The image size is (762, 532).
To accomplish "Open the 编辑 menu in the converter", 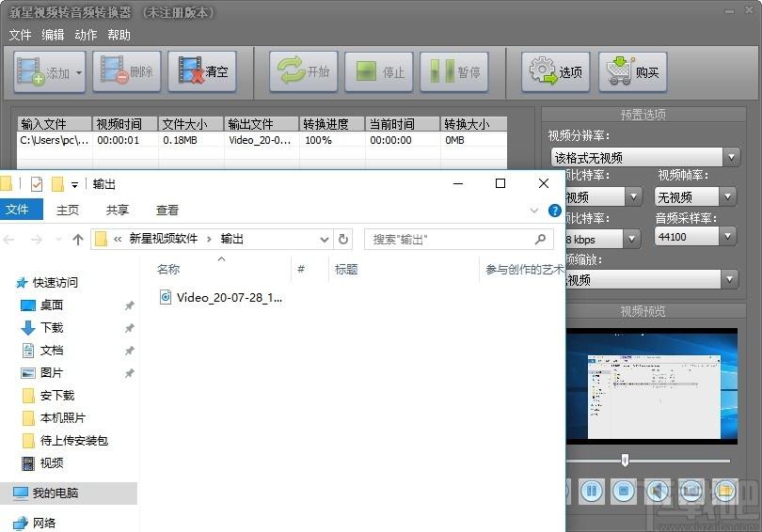I will coord(53,35).
